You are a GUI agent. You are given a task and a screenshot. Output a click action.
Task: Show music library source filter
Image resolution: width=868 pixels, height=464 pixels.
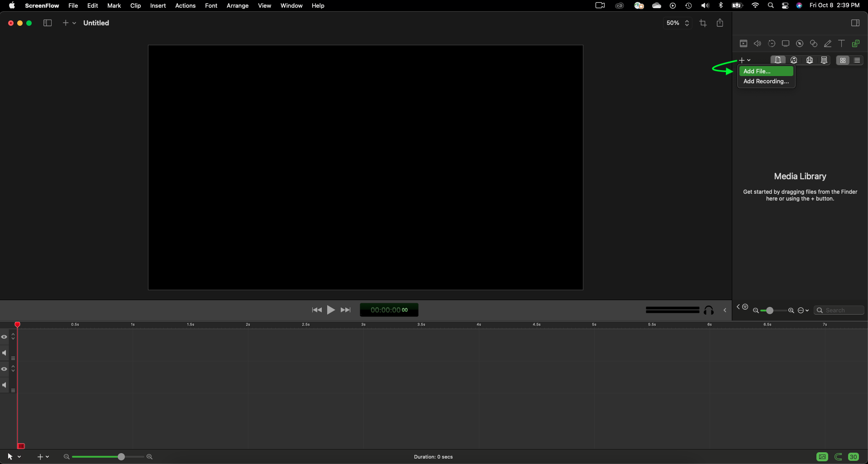tap(794, 60)
